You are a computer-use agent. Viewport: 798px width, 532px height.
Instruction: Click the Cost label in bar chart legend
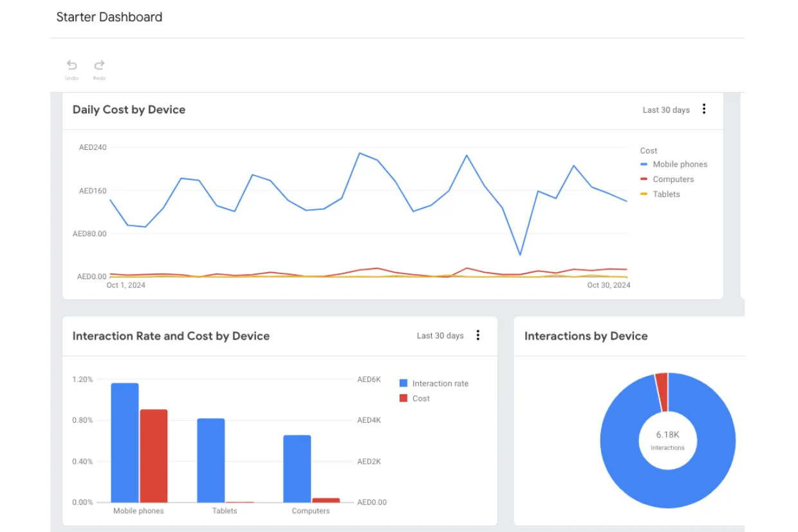click(x=421, y=398)
